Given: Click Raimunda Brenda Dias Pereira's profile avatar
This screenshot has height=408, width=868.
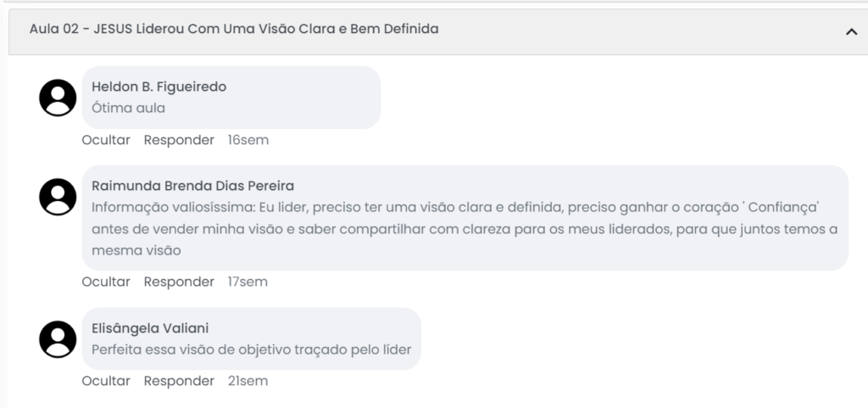Looking at the screenshot, I should [58, 197].
